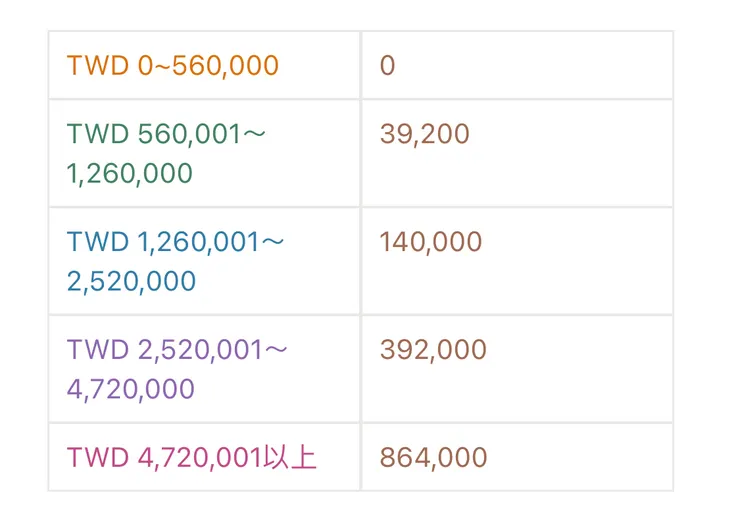Viewport: 740px width, 512px height.
Task: Click the '以上' characters in the last row
Action: 291,458
